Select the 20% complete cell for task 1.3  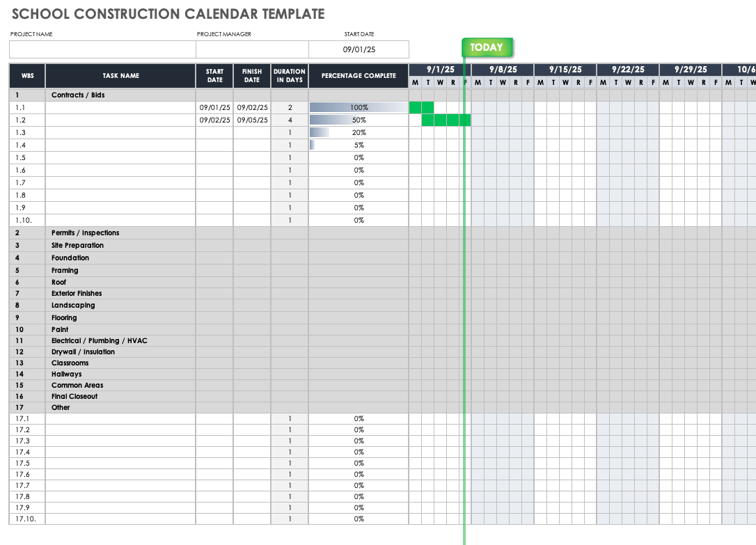coord(358,132)
